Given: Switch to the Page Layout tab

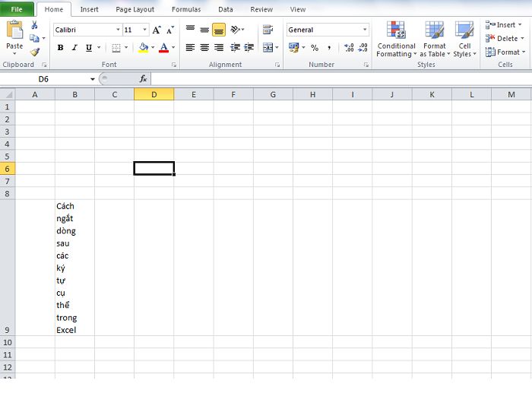Looking at the screenshot, I should (135, 10).
